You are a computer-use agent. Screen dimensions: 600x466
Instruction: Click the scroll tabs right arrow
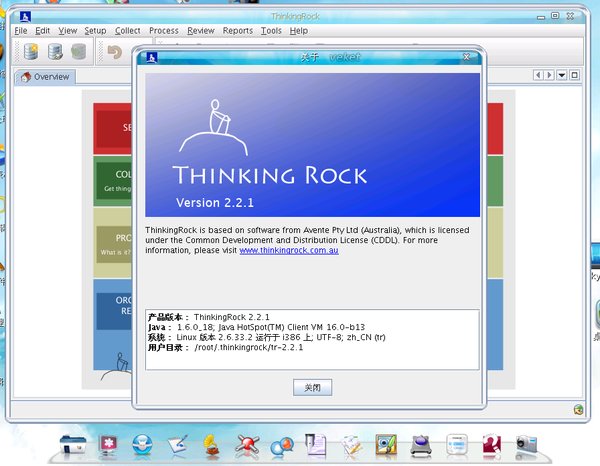[x=549, y=75]
